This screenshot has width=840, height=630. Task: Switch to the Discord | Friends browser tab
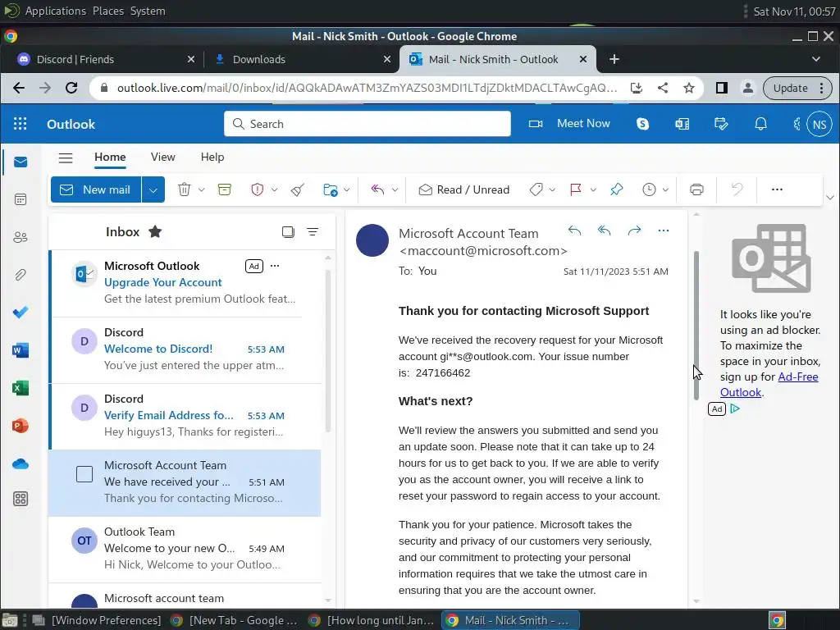click(106, 59)
